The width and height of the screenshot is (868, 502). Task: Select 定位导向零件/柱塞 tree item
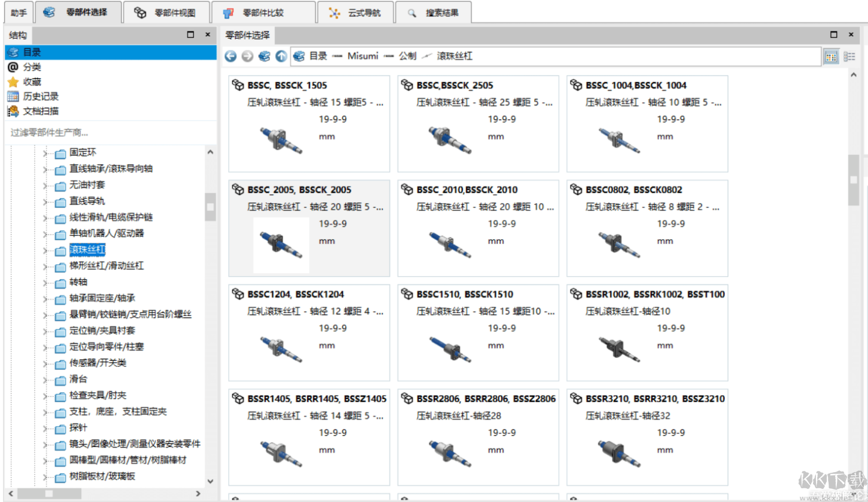[106, 347]
